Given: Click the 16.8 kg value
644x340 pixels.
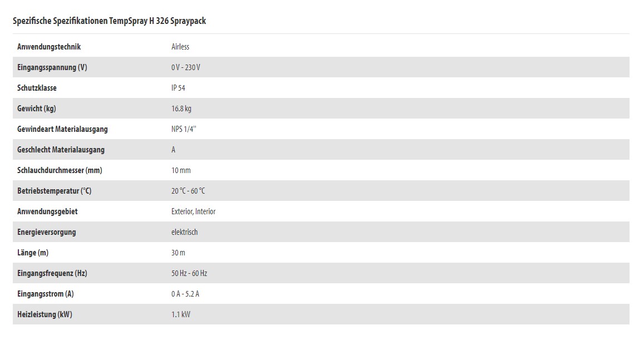Looking at the screenshot, I should [181, 109].
